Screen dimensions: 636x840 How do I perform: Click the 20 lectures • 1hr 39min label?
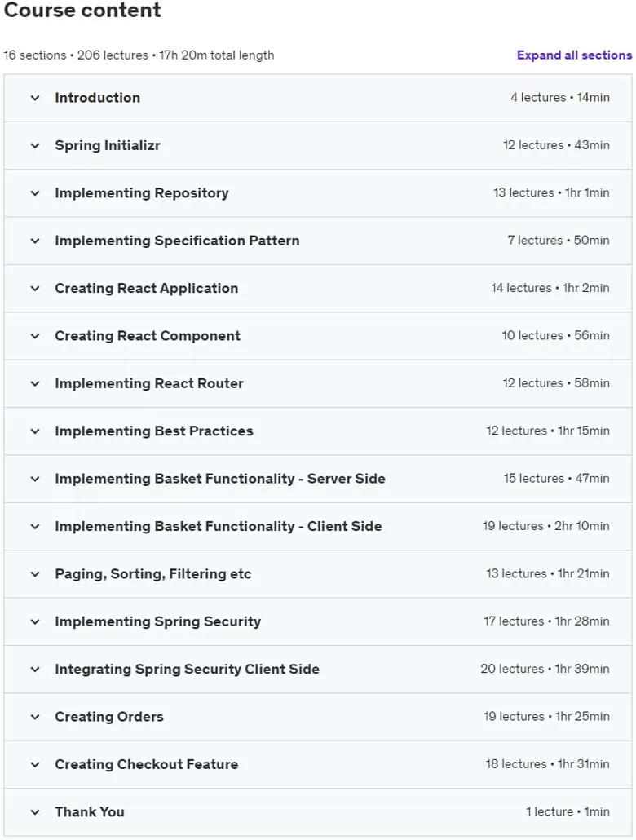(x=545, y=669)
